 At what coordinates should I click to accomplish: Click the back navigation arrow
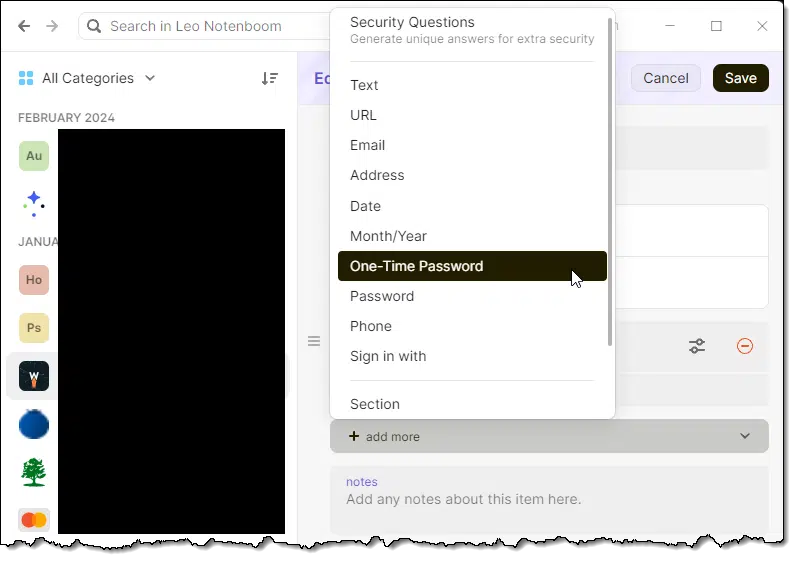click(24, 26)
